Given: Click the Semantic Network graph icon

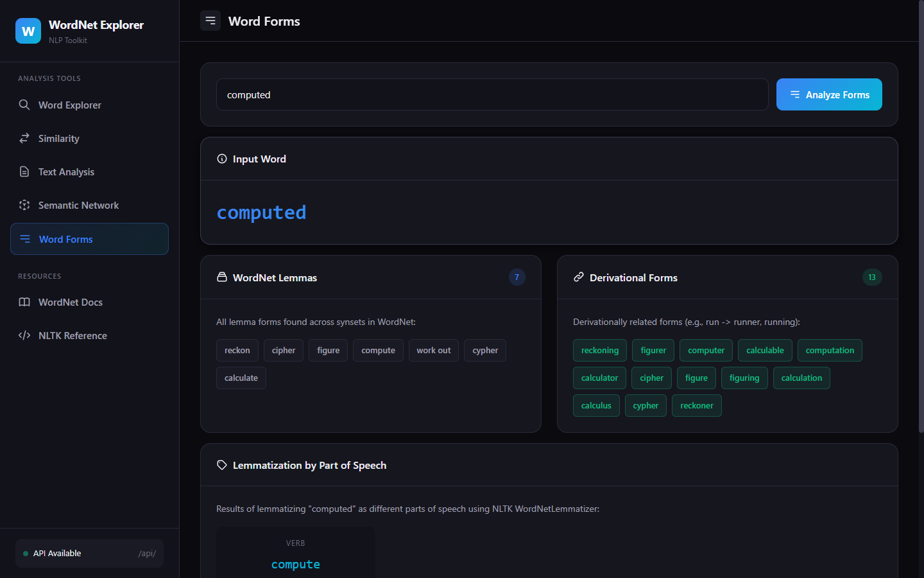Looking at the screenshot, I should tap(24, 205).
